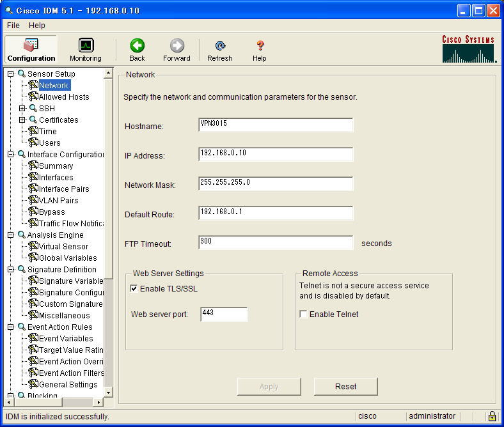
Task: Expand the SSH tree node
Action: [x=22, y=108]
